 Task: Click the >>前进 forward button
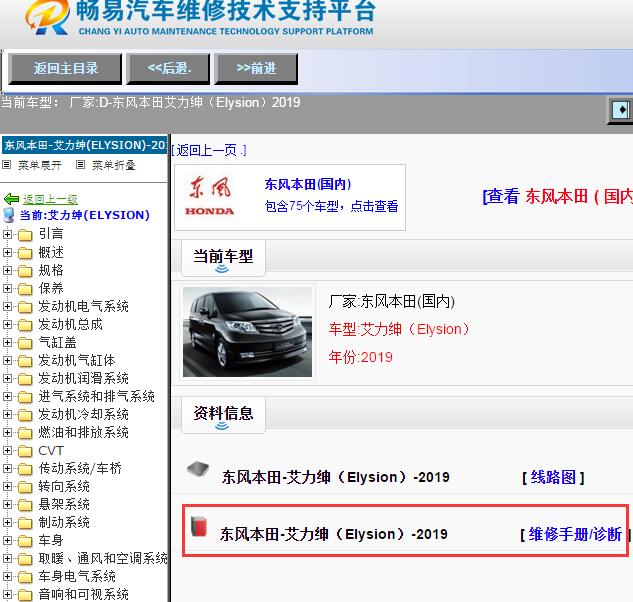pyautogui.click(x=256, y=69)
